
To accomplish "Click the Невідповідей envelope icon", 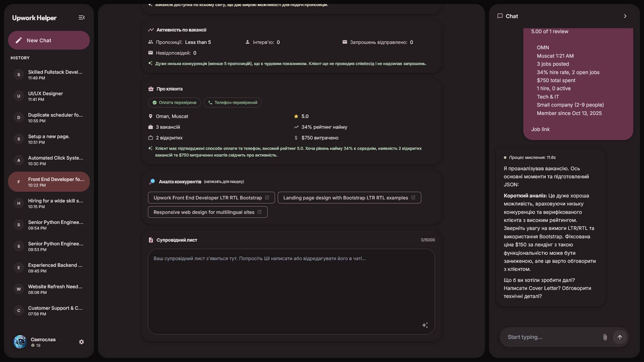I will coord(150,53).
